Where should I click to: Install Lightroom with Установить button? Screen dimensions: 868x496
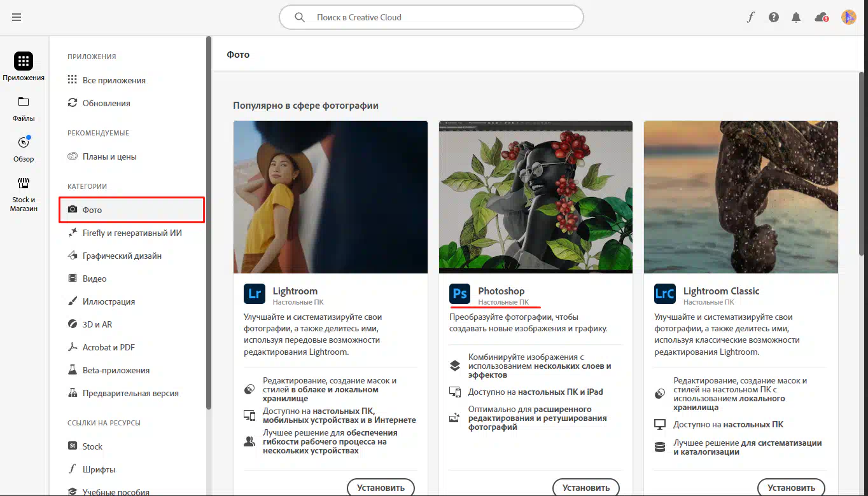pyautogui.click(x=381, y=488)
